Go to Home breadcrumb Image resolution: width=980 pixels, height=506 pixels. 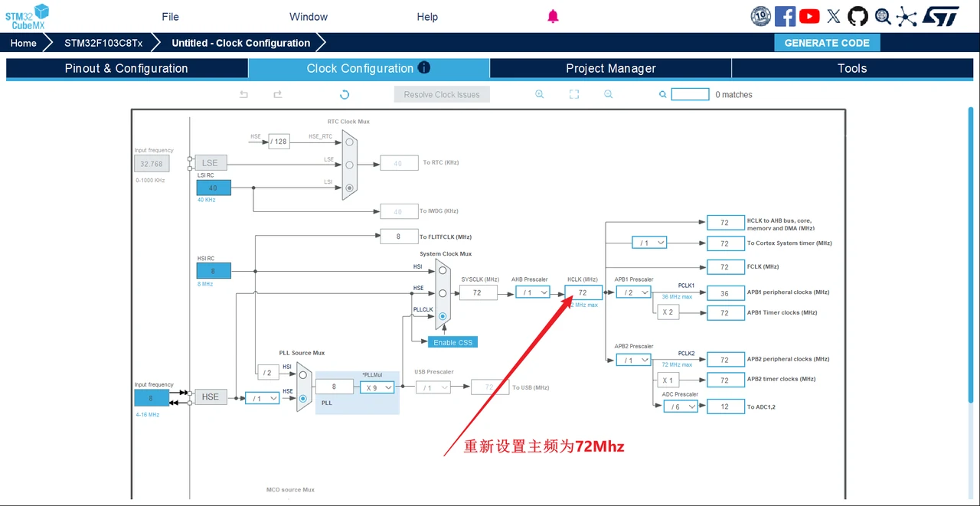[23, 43]
